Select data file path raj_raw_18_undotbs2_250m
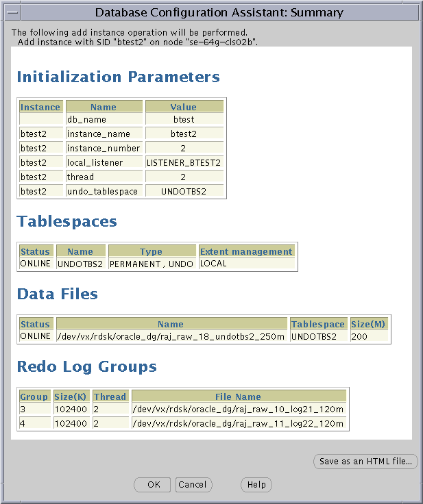This screenshot has width=423, height=504. point(171,336)
